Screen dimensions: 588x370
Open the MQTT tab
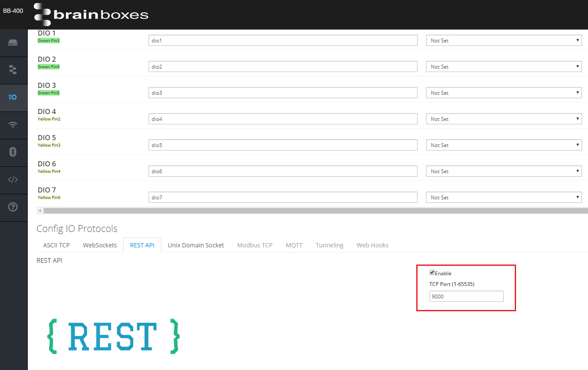click(294, 245)
